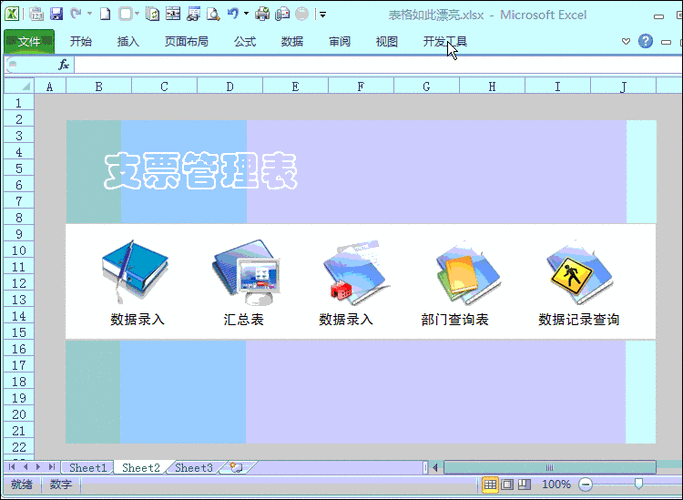Switch to Sheet2 tab
The image size is (683, 500).
coord(141,468)
